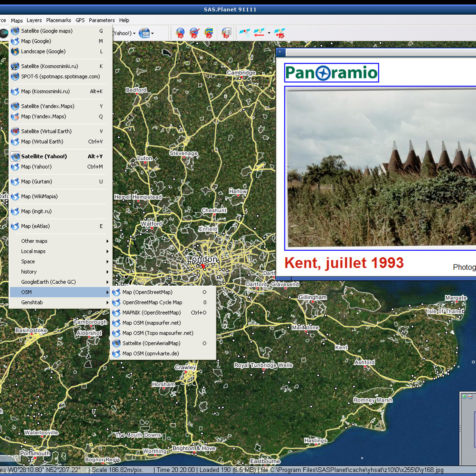Select Map (OpenStreetMap) in OSM submenu

(x=163, y=292)
